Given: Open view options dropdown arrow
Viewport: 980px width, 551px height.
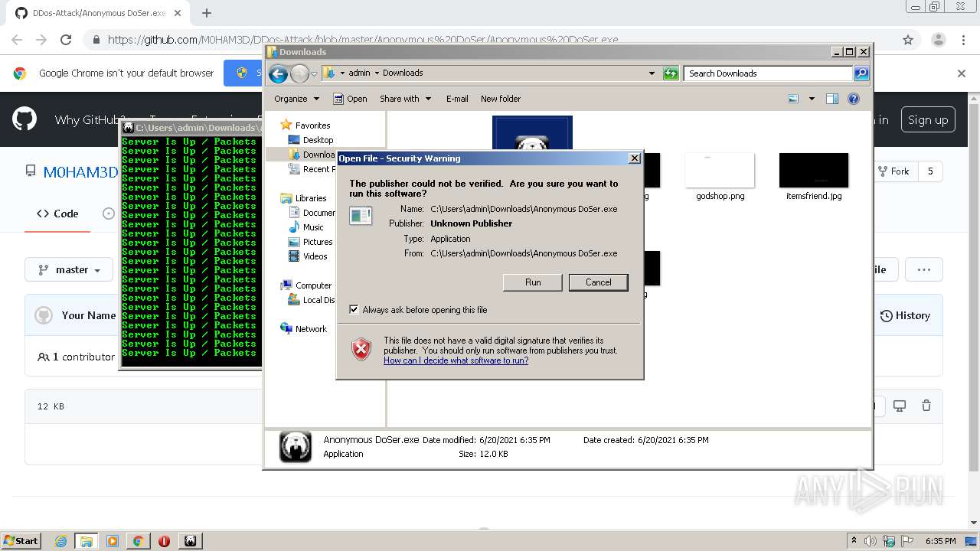Looking at the screenshot, I should pos(812,99).
